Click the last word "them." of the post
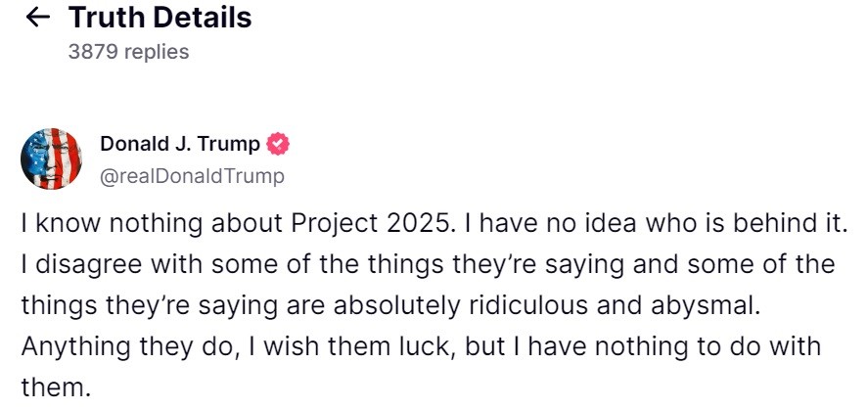 (x=55, y=386)
